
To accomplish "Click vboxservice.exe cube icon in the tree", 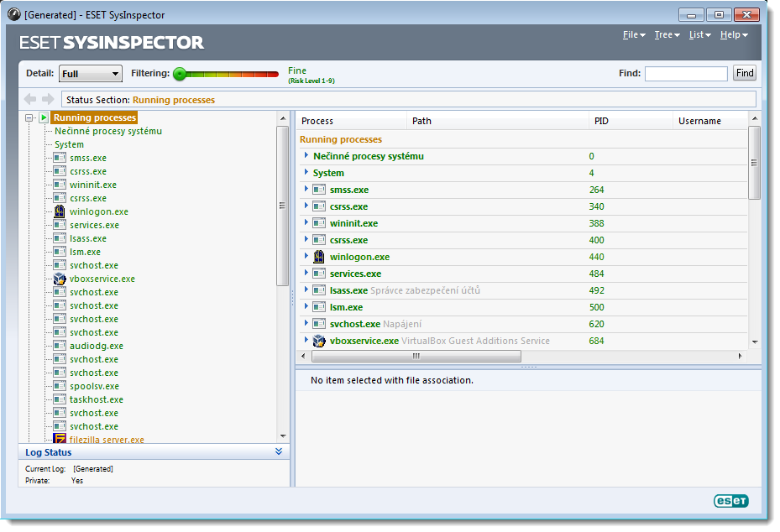I will (60, 279).
